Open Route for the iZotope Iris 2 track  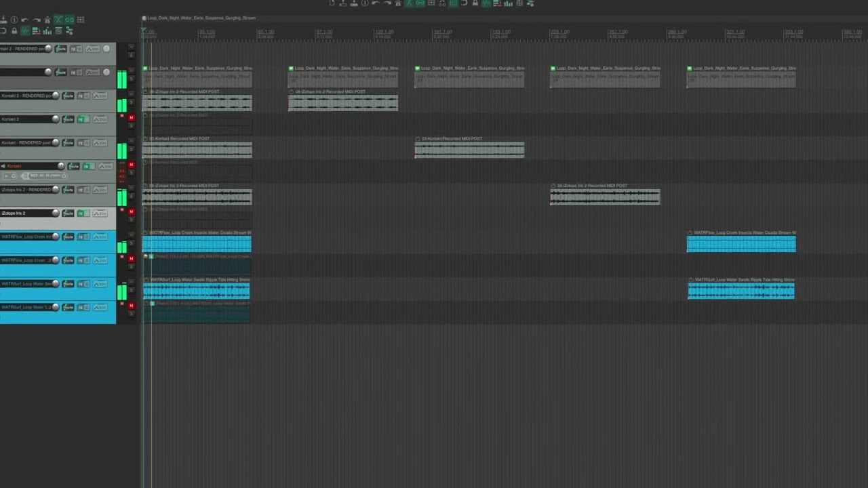68,213
